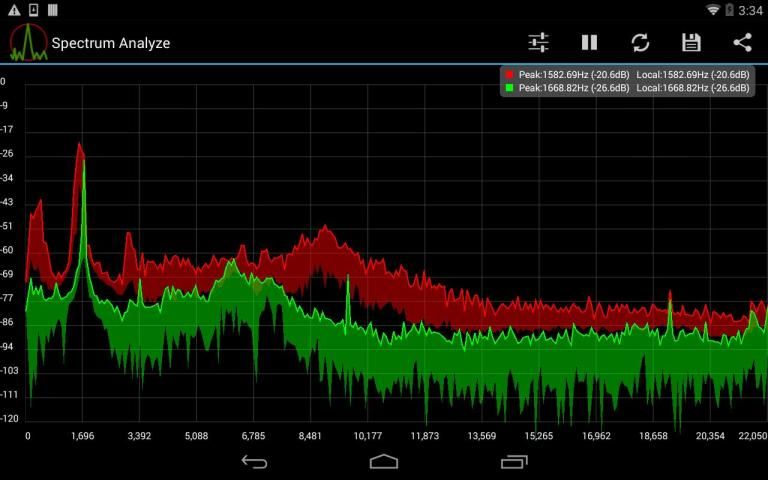The image size is (768, 480).
Task: Tap the Local:1582.69Hz (-20.6dB) label
Action: point(692,75)
